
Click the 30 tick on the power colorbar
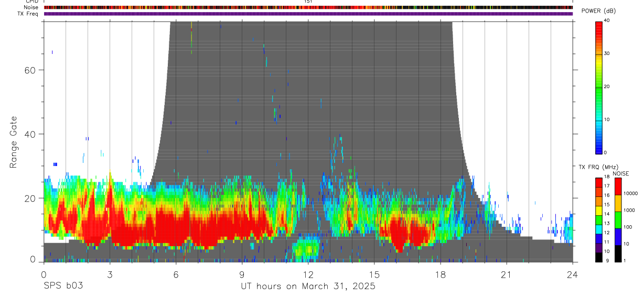[x=607, y=53]
